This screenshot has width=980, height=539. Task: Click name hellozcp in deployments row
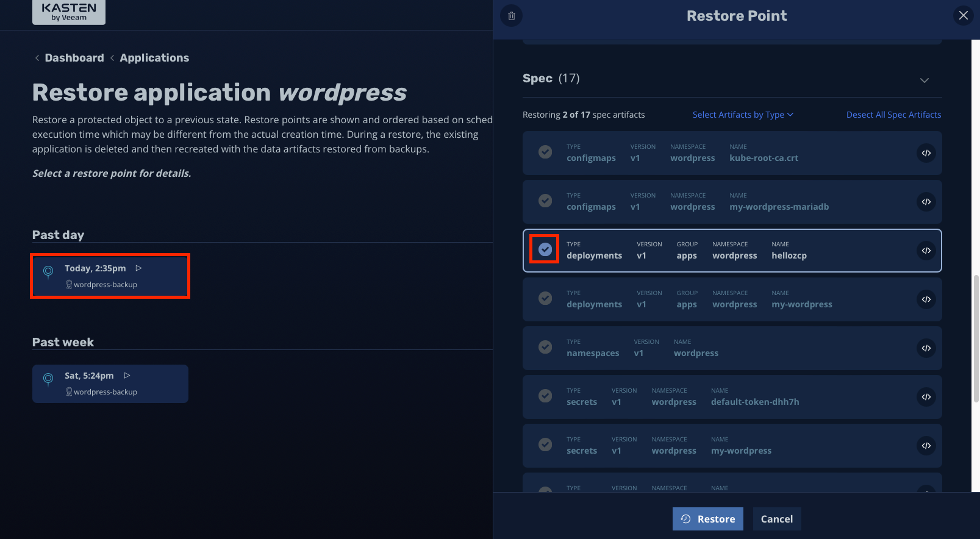coord(789,255)
